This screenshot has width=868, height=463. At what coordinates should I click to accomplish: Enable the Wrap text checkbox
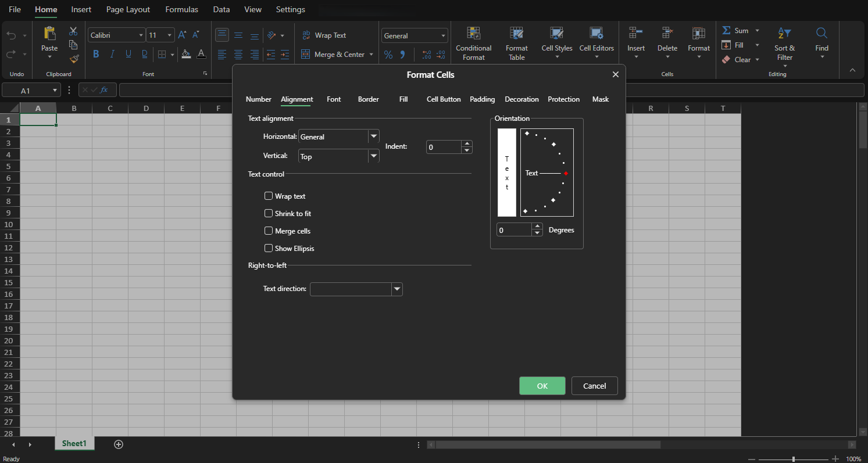coord(269,196)
